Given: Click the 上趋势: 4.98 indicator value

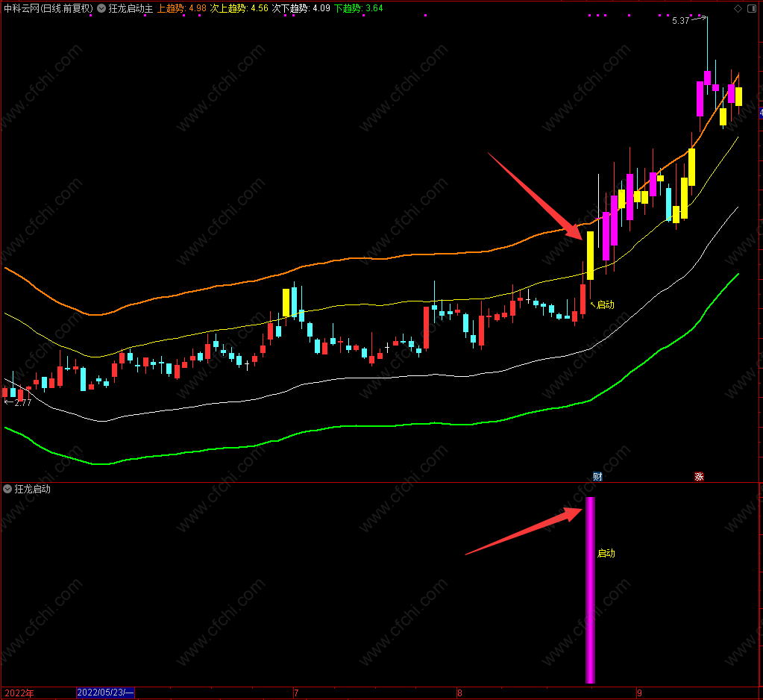Looking at the screenshot, I should tap(181, 8).
